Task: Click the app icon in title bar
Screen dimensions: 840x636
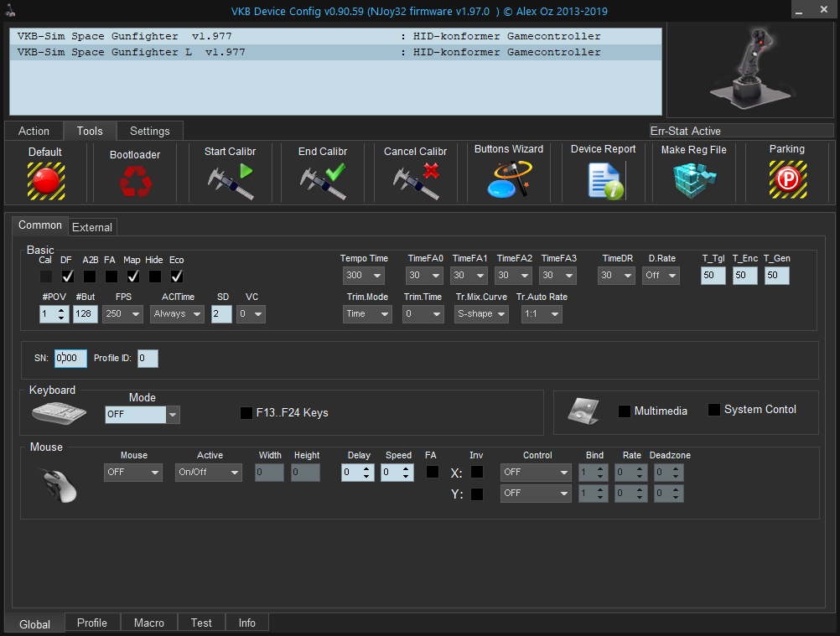Action: (x=10, y=10)
